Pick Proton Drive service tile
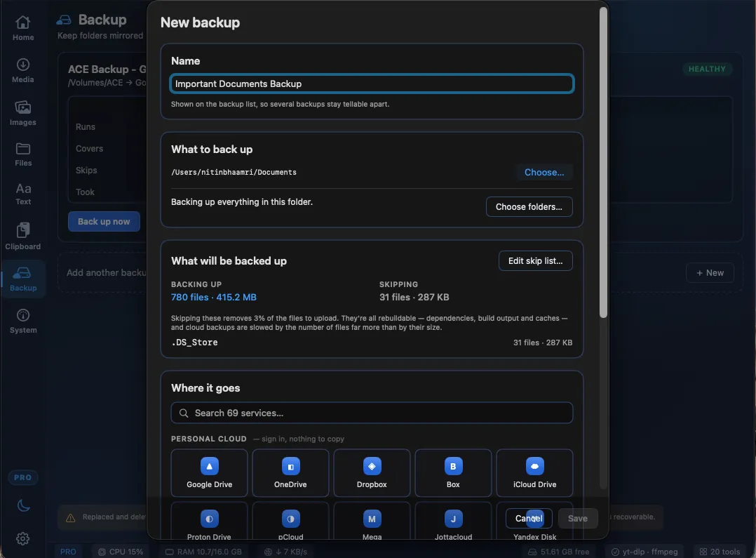756x558 pixels. tap(209, 522)
